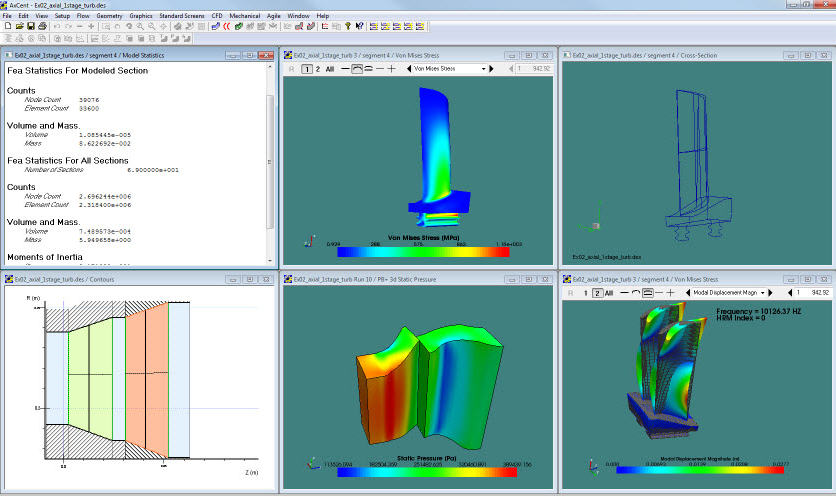
Task: Click the Redo arrow toolbar icon
Action: tap(68, 26)
